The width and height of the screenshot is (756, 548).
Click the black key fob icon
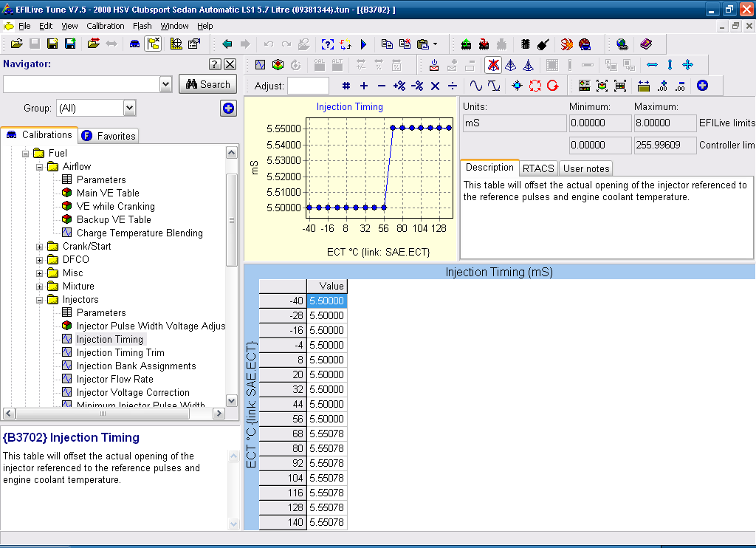tap(543, 44)
